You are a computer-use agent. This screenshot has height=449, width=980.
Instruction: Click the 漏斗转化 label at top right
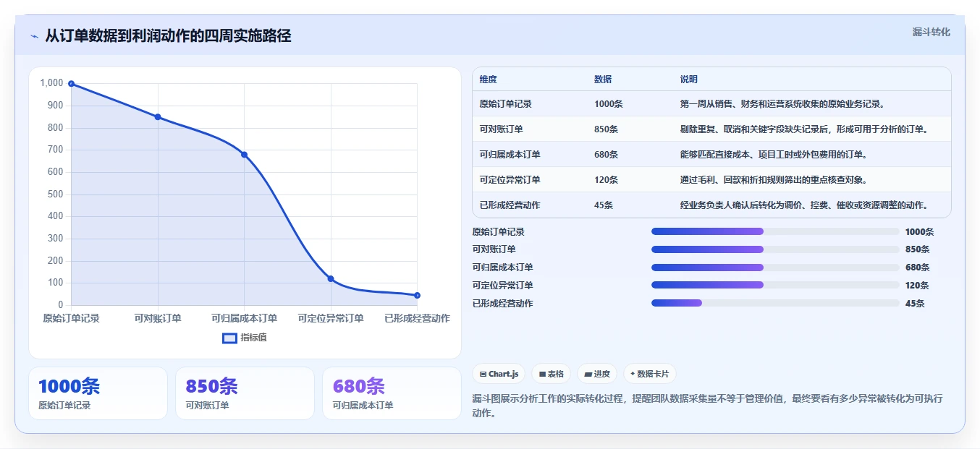click(x=931, y=32)
